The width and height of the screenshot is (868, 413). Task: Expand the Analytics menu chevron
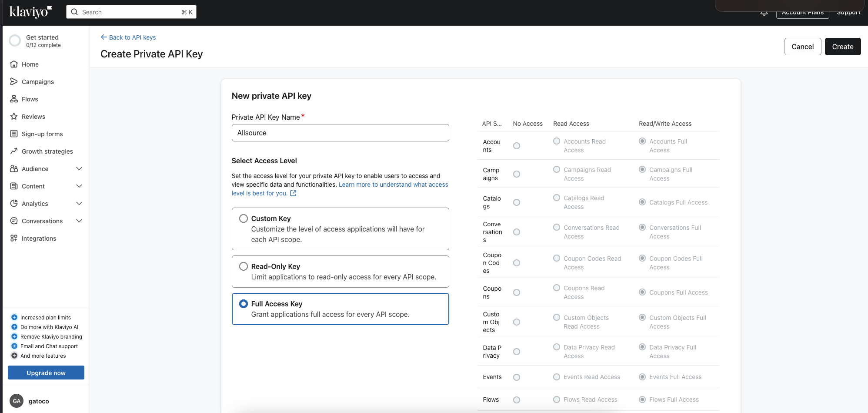tap(79, 204)
